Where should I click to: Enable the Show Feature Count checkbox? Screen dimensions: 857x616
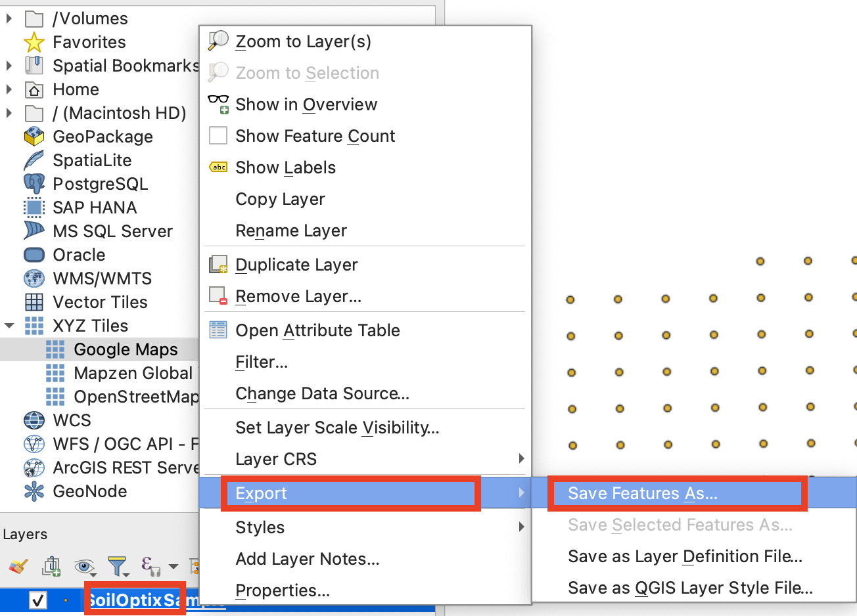218,136
